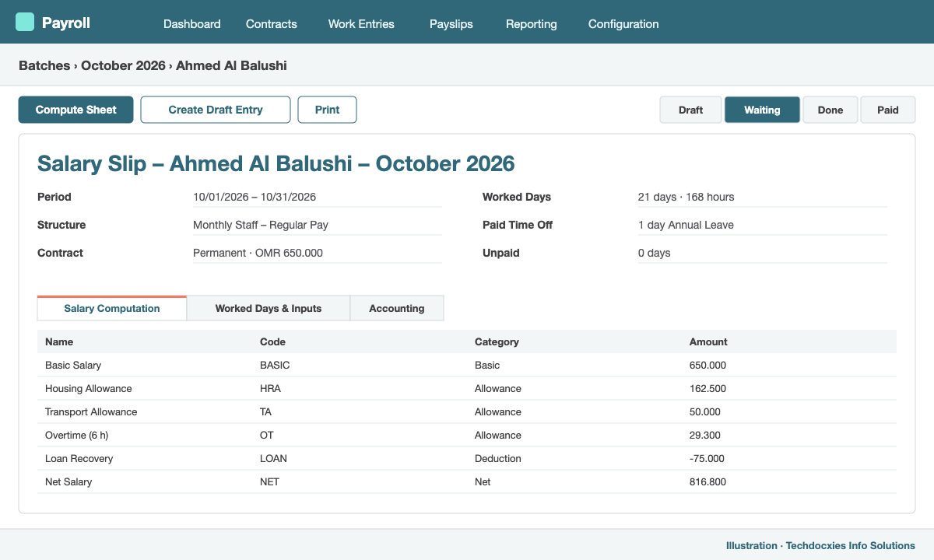Select the Net Salary row name

[x=68, y=481]
